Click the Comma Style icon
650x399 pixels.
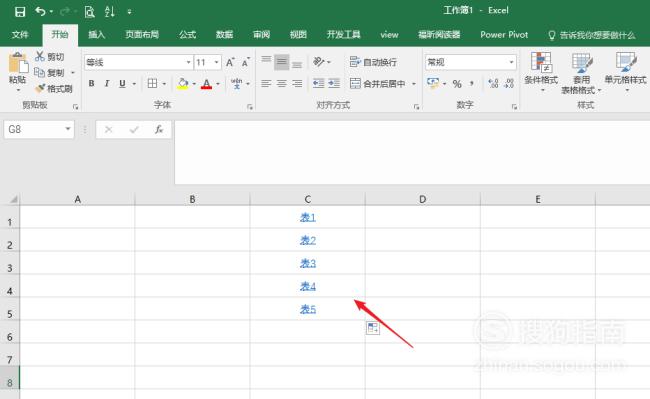(472, 84)
